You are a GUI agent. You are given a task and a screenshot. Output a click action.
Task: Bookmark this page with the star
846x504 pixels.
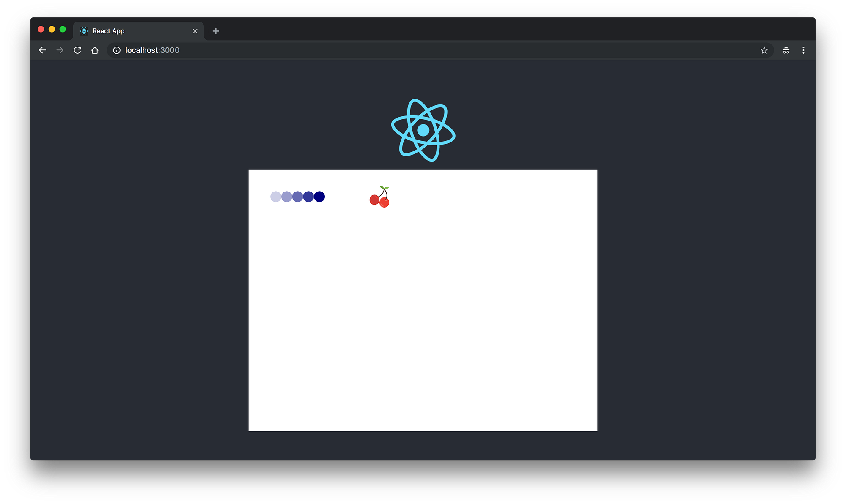(764, 50)
